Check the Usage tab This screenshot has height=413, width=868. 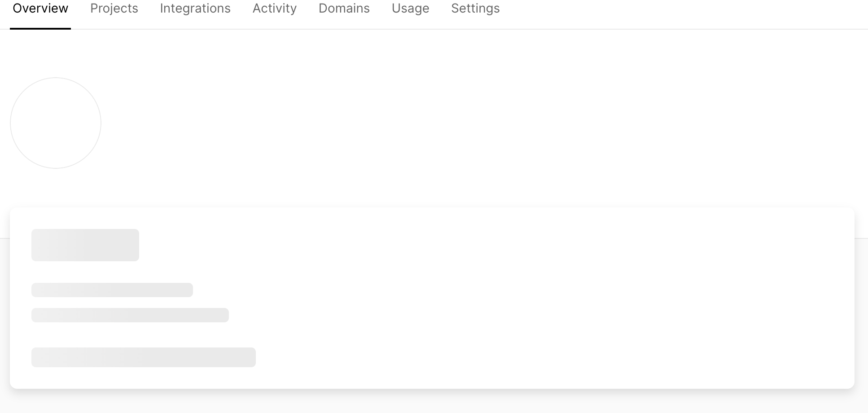[410, 8]
